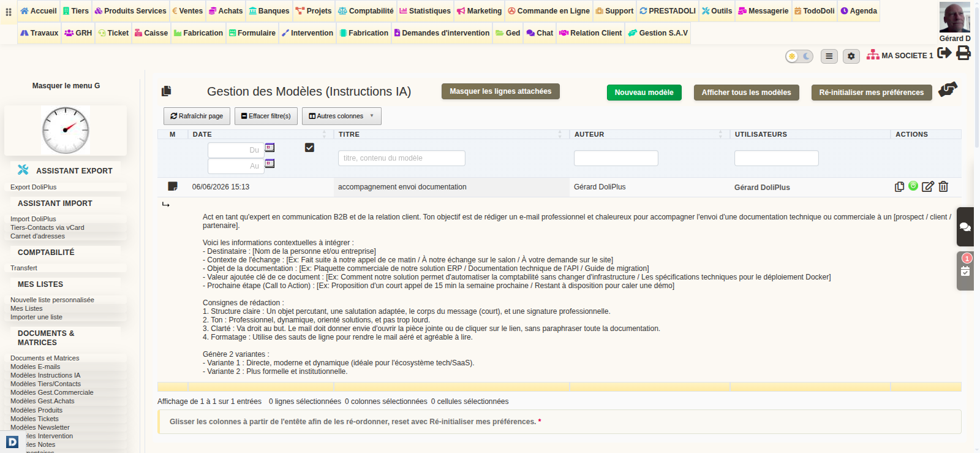Focus the titre, contenu du modèle filter

pyautogui.click(x=401, y=158)
